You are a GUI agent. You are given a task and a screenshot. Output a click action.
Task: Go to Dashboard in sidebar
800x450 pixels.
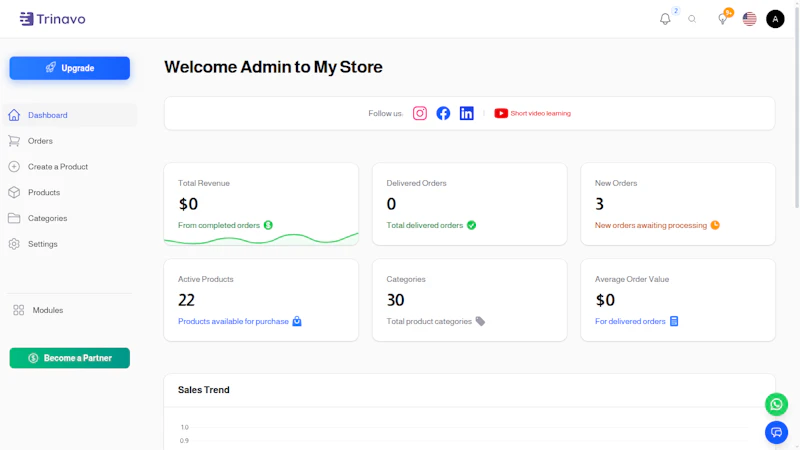coord(70,115)
